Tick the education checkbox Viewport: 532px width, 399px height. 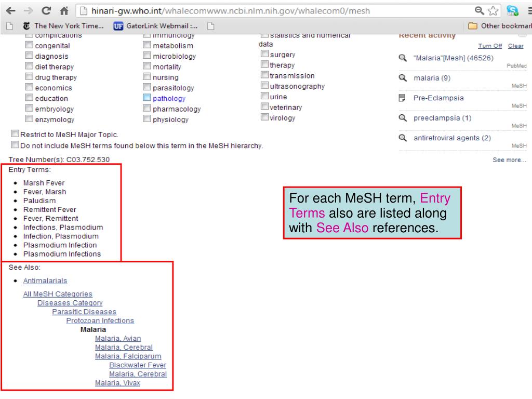click(x=29, y=98)
